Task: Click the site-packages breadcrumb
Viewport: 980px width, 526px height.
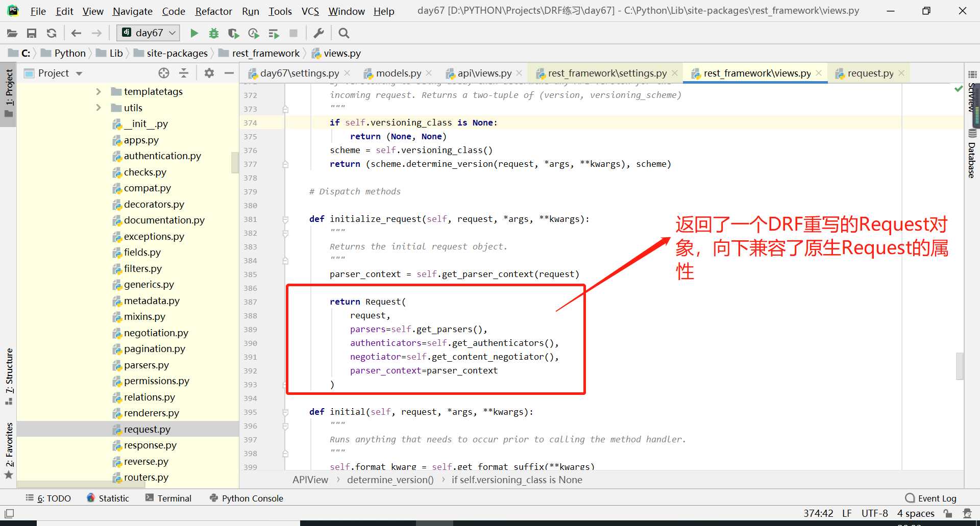Action: tap(171, 53)
